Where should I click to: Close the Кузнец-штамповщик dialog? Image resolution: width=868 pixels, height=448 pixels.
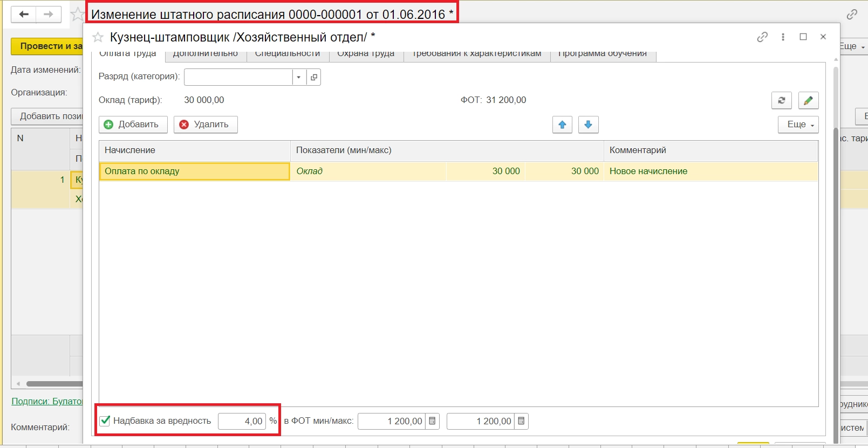click(823, 37)
